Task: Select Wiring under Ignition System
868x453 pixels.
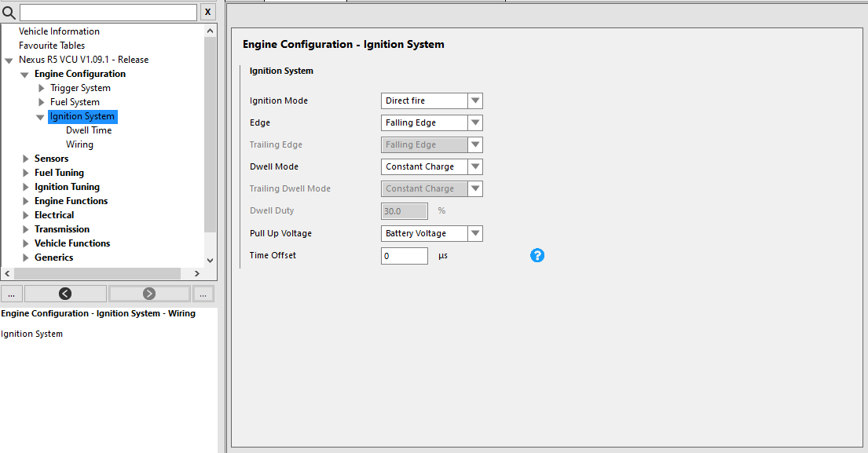Action: pos(79,144)
